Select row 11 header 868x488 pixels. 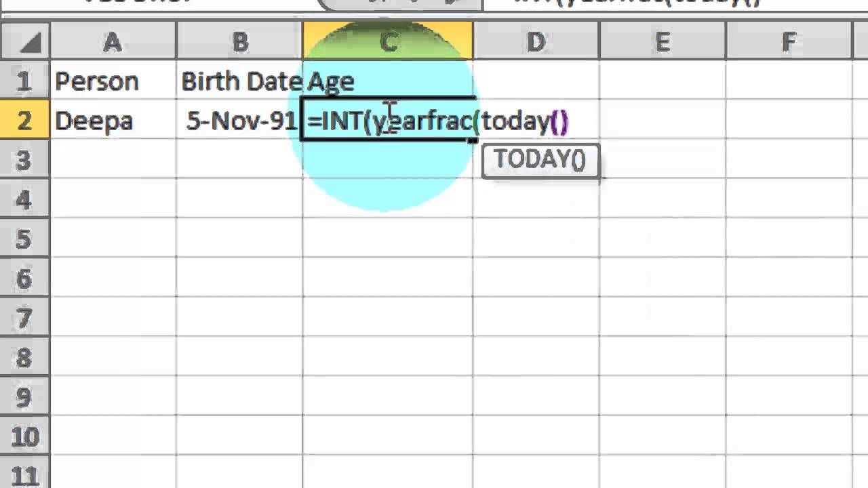[x=24, y=474]
